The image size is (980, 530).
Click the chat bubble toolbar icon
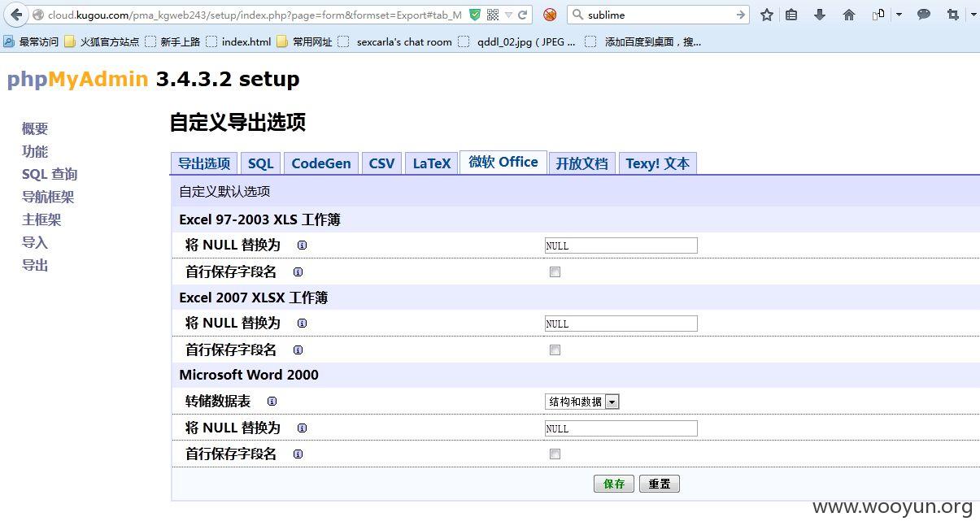coord(924,15)
